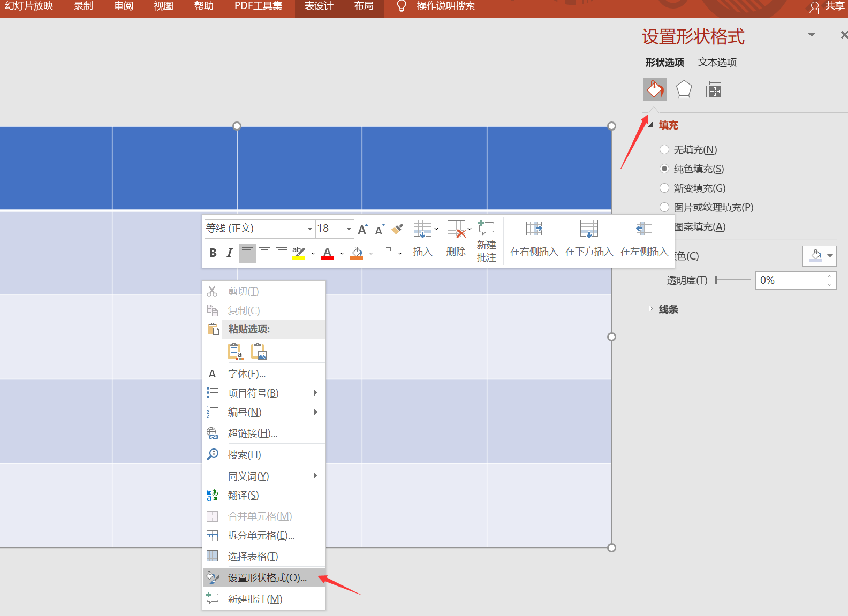The width and height of the screenshot is (848, 616).
Task: Choose 拆分单元格(E)... menu item
Action: pyautogui.click(x=264, y=535)
